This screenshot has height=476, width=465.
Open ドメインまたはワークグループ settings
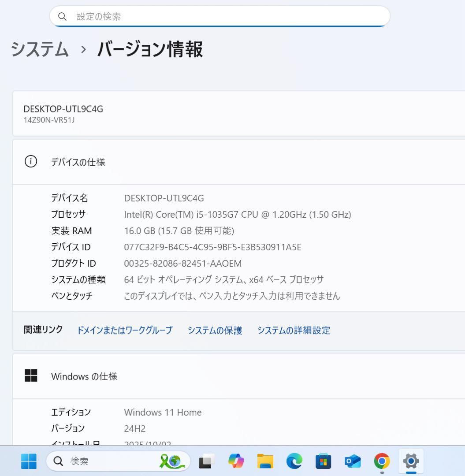point(125,330)
